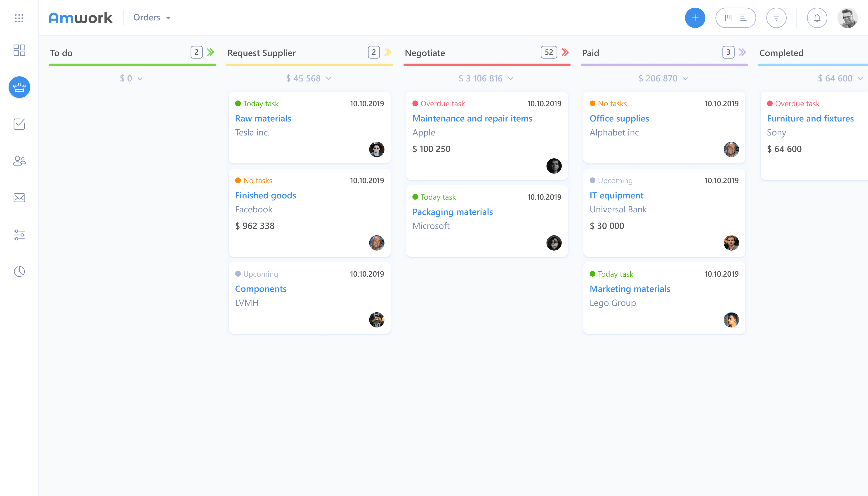Click the Completed column title
Viewport: 868px width, 496px height.
781,53
